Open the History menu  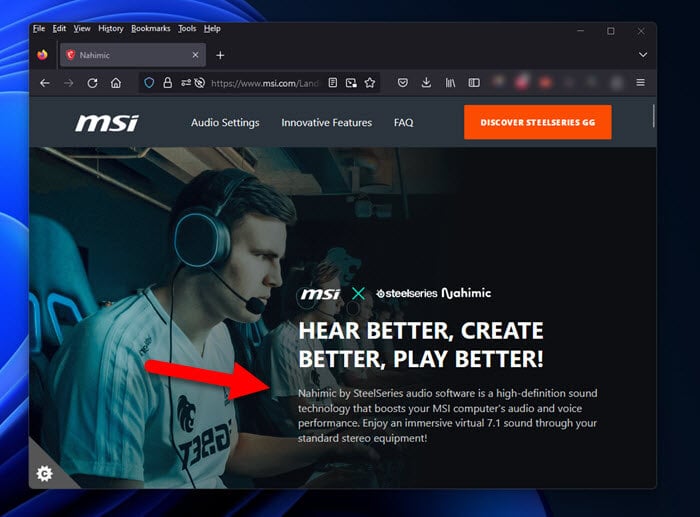point(111,29)
